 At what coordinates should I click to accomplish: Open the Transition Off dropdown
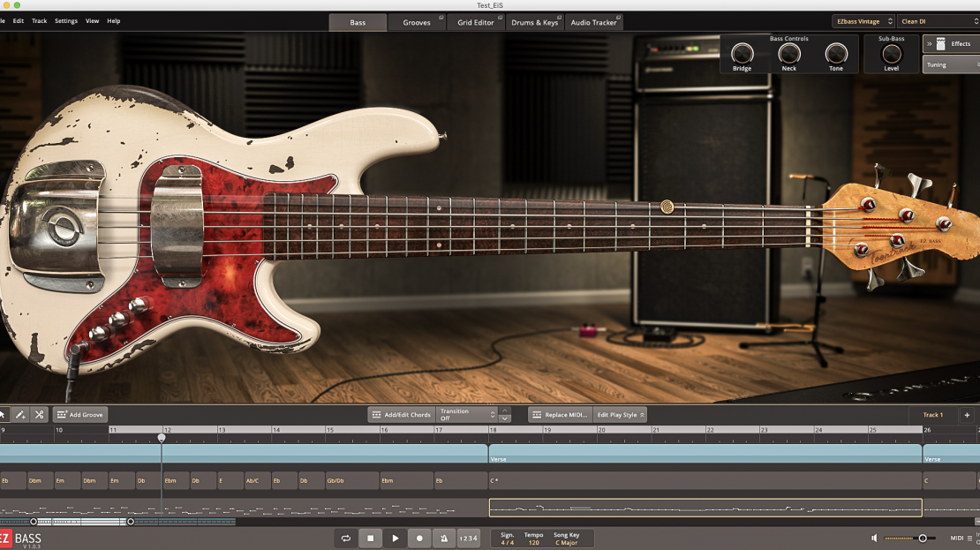[467, 414]
